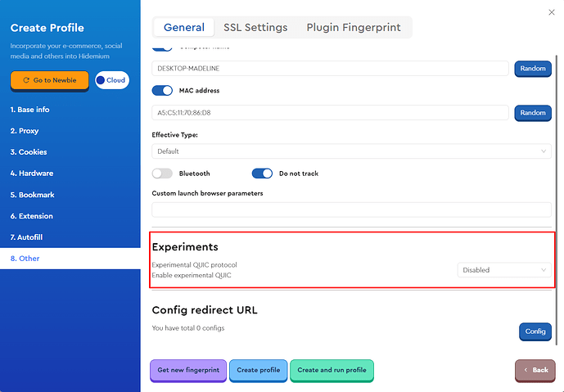This screenshot has width=564, height=392.
Task: Click the Custom launch browser parameters field
Action: (350, 210)
